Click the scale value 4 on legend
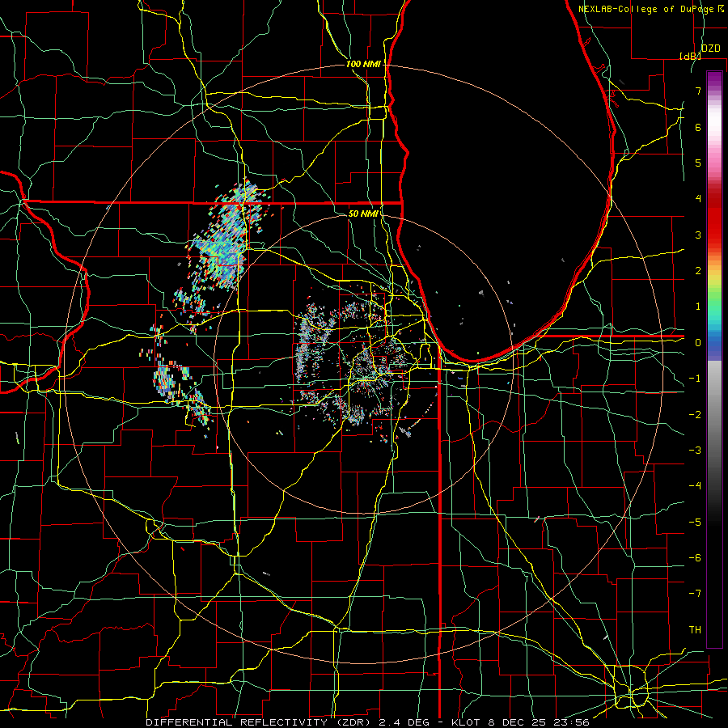 [698, 199]
